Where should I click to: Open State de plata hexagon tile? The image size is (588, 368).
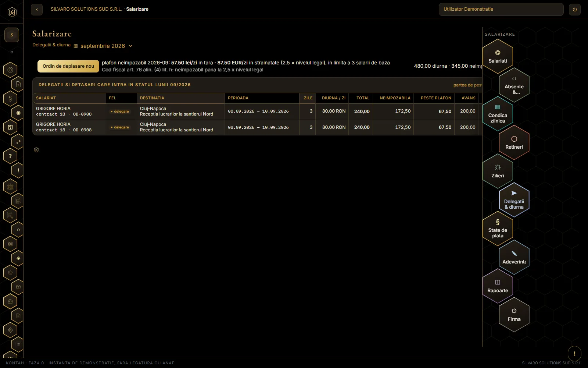[x=498, y=229]
